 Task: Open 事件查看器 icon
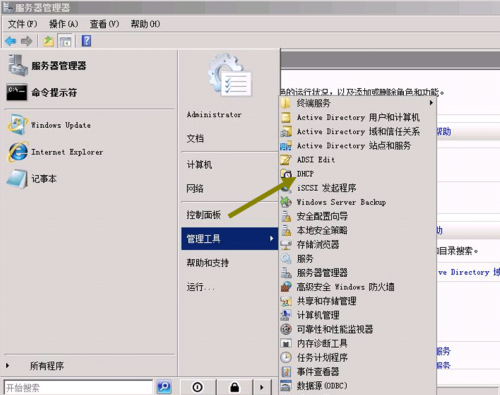pos(286,372)
